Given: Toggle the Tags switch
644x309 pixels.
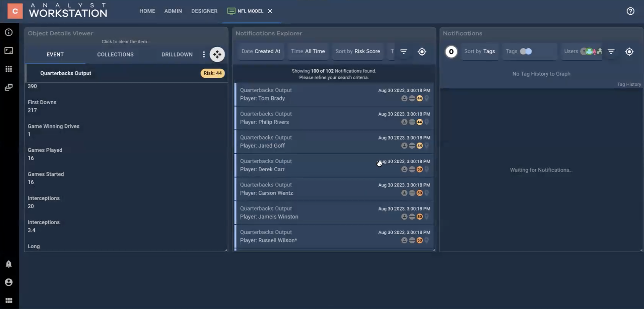Looking at the screenshot, I should pos(526,51).
